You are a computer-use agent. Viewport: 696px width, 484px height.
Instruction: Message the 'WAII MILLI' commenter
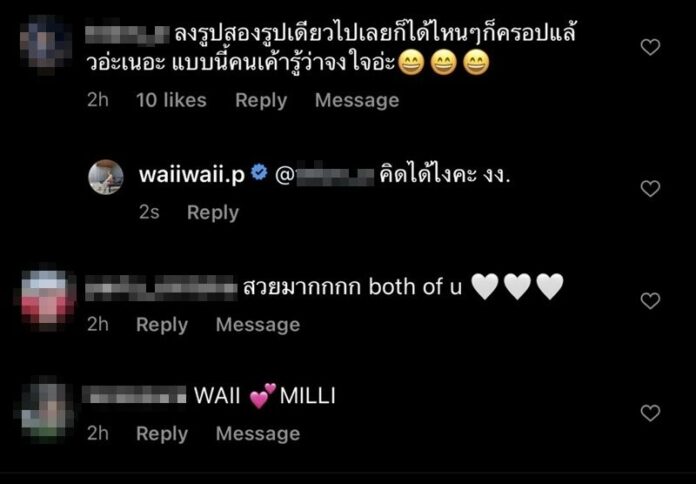[258, 434]
